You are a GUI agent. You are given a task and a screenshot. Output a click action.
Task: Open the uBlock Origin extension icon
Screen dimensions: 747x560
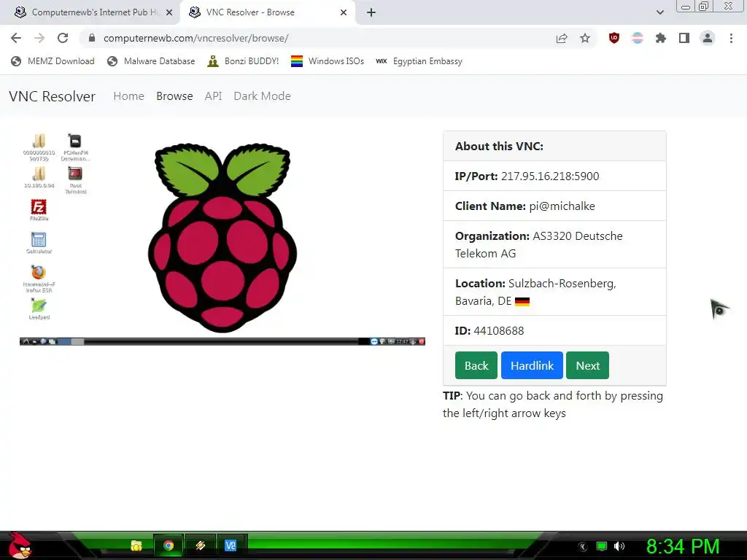[x=614, y=38]
